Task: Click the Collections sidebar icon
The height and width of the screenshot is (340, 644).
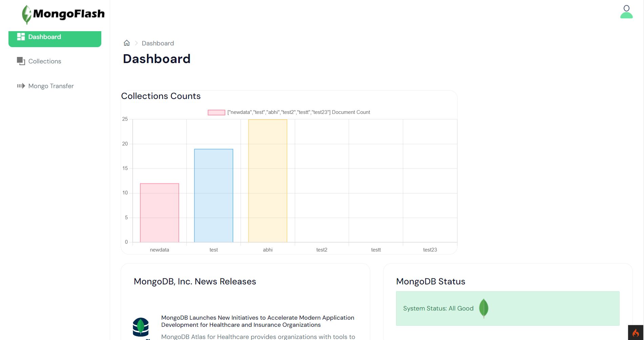Action: 21,61
